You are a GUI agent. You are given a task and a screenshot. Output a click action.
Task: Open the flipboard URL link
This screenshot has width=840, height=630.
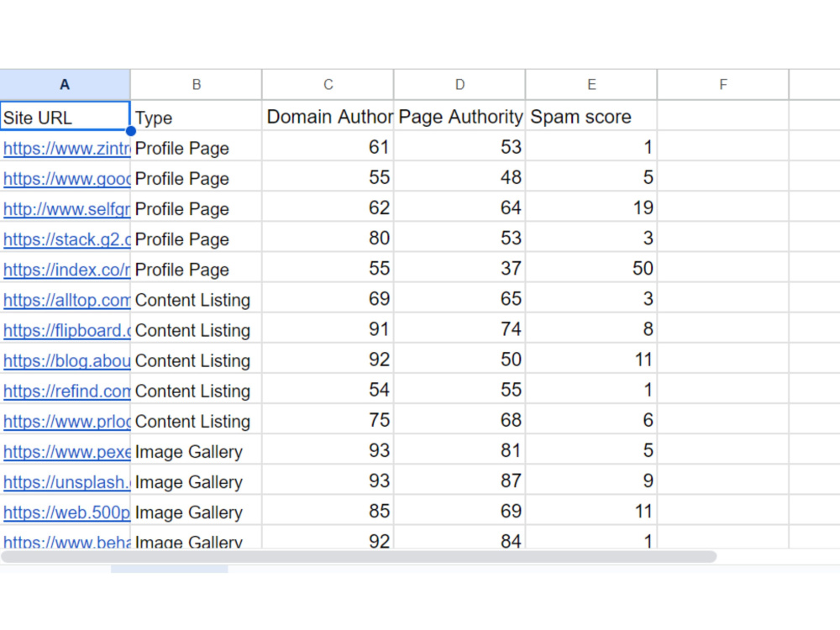(x=66, y=330)
